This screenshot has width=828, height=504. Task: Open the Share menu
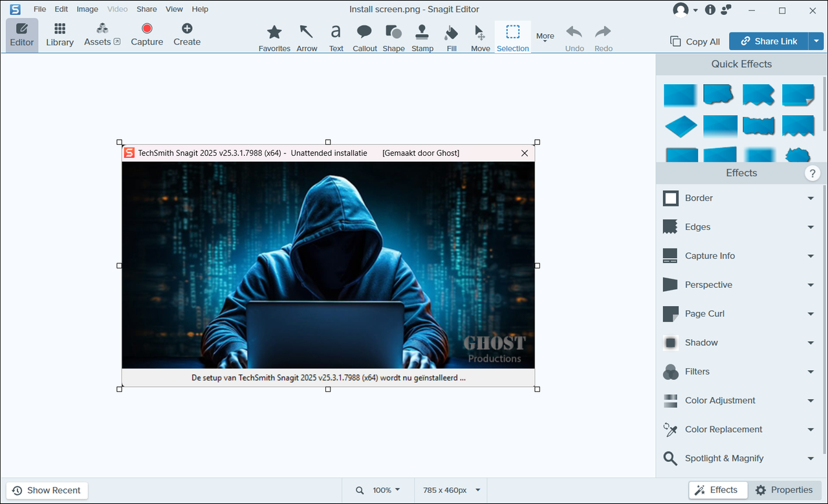coord(147,9)
